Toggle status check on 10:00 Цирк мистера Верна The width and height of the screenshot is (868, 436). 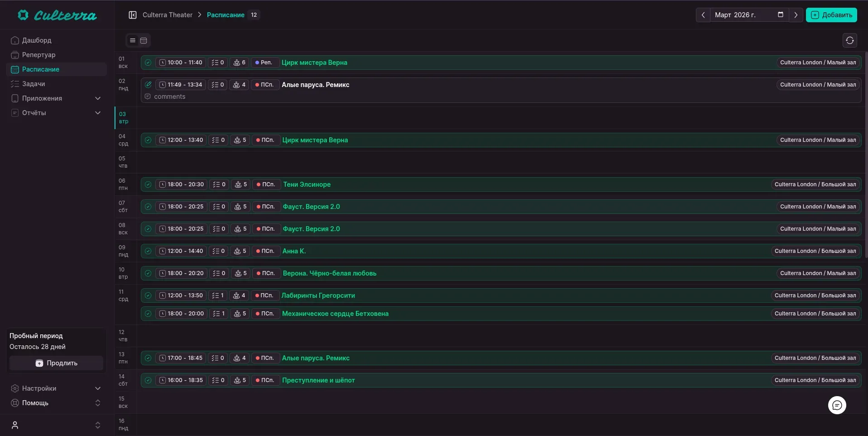[x=148, y=63]
